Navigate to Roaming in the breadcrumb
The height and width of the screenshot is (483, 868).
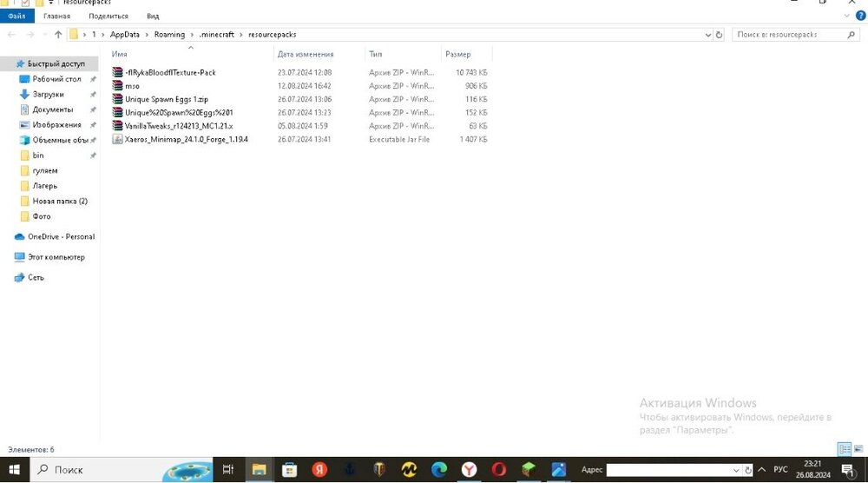[169, 35]
